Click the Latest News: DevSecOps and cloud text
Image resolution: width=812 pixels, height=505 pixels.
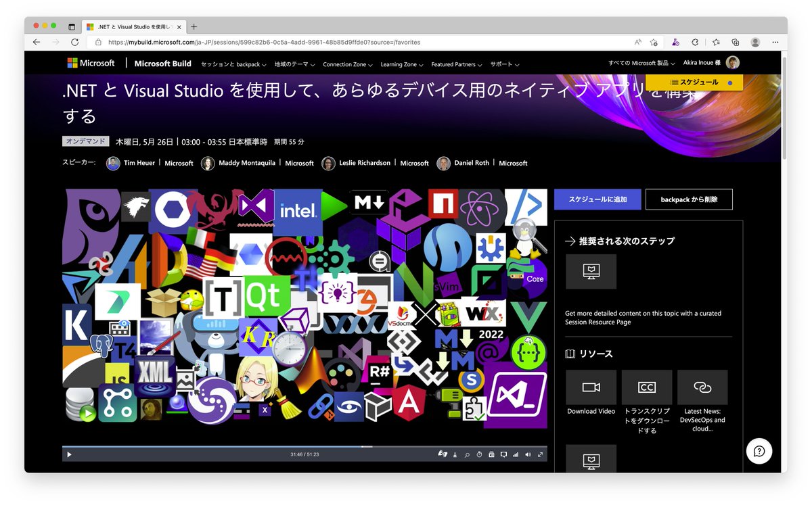click(702, 420)
